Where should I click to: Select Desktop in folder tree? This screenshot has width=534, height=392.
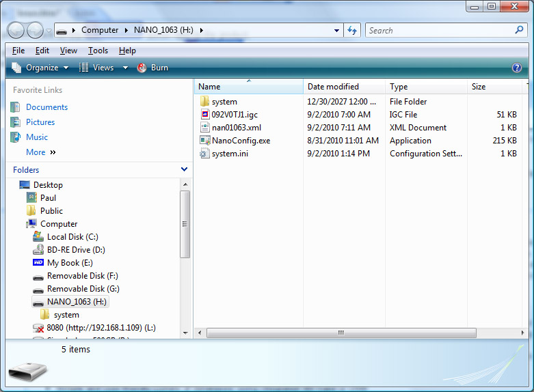pos(48,185)
